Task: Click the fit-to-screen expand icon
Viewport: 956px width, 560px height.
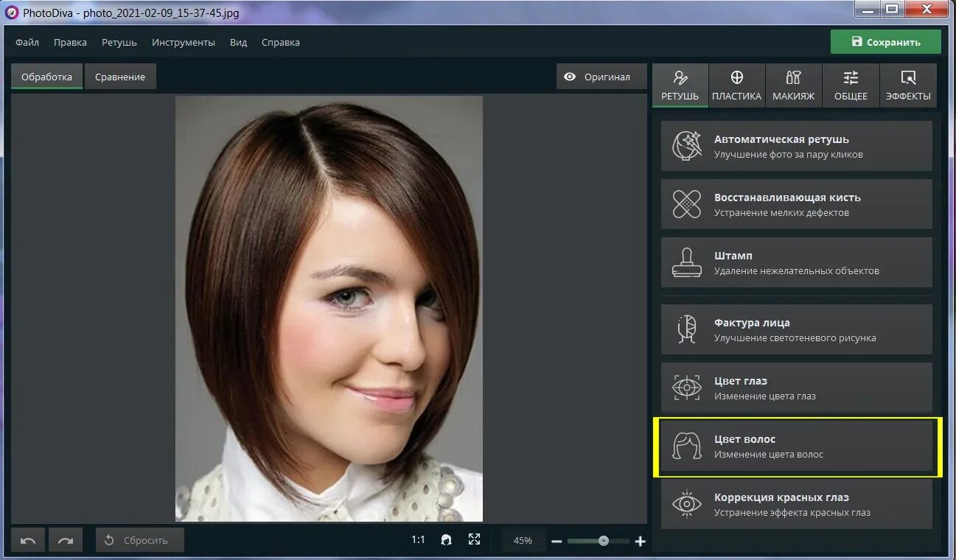Action: point(474,539)
